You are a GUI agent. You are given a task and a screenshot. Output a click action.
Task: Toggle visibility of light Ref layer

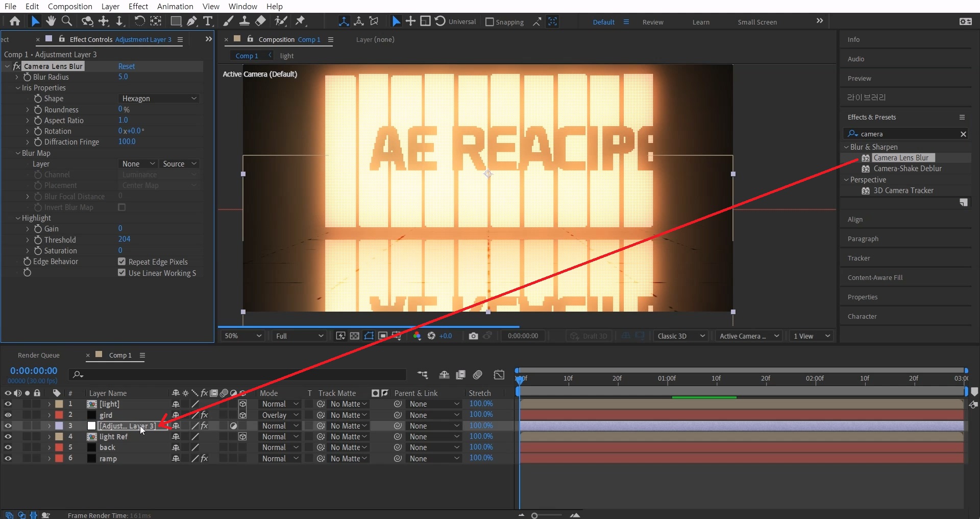(8, 437)
